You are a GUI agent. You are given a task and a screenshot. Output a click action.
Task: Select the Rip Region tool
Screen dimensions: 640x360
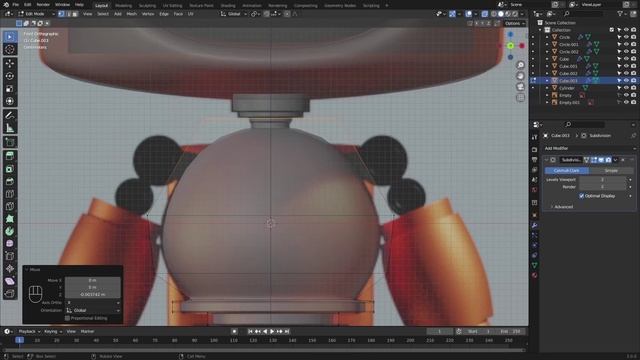(10, 293)
